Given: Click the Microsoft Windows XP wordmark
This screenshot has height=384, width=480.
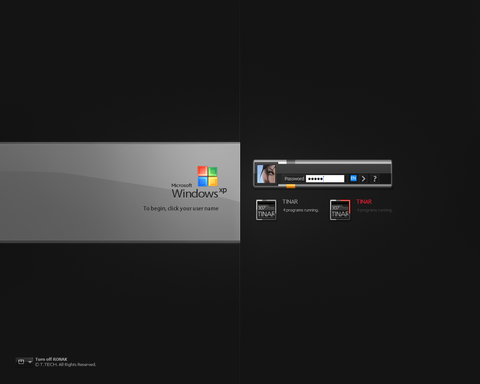Looking at the screenshot, I should pos(199,191).
